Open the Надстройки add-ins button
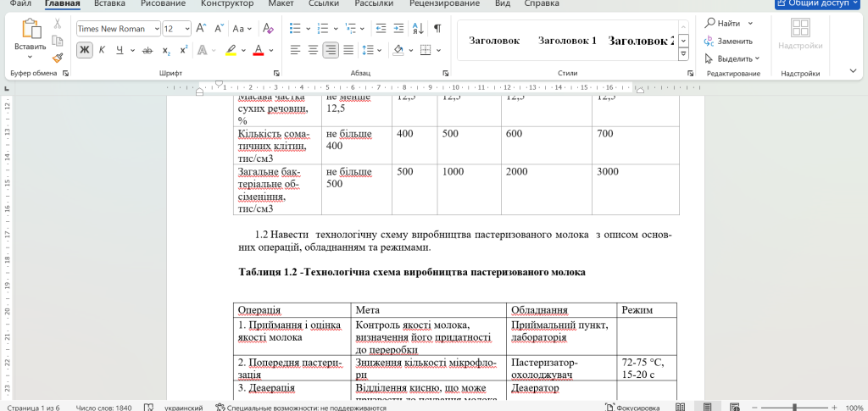Screen dimensions: 868x411 tap(800, 34)
